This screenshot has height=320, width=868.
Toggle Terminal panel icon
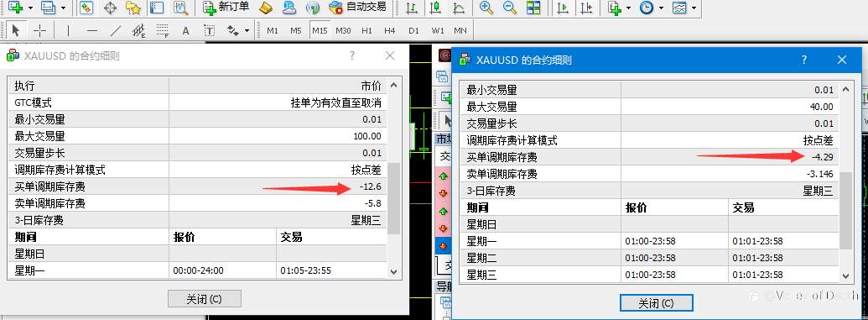[x=157, y=8]
